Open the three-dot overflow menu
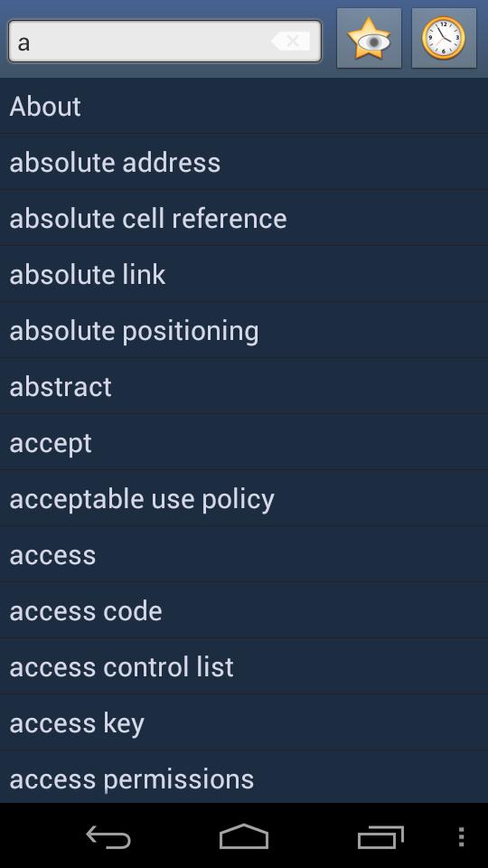 462,836
